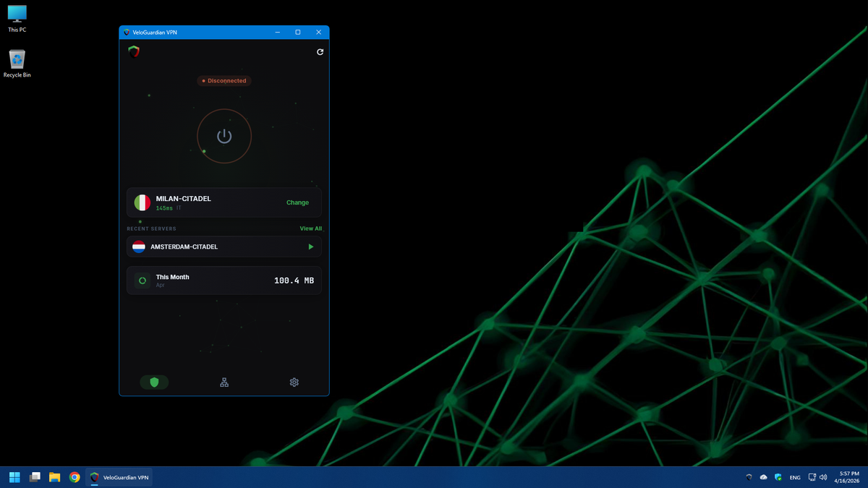Screen dimensions: 868x488
Task: Refresh connection using the reload icon
Action: point(320,51)
